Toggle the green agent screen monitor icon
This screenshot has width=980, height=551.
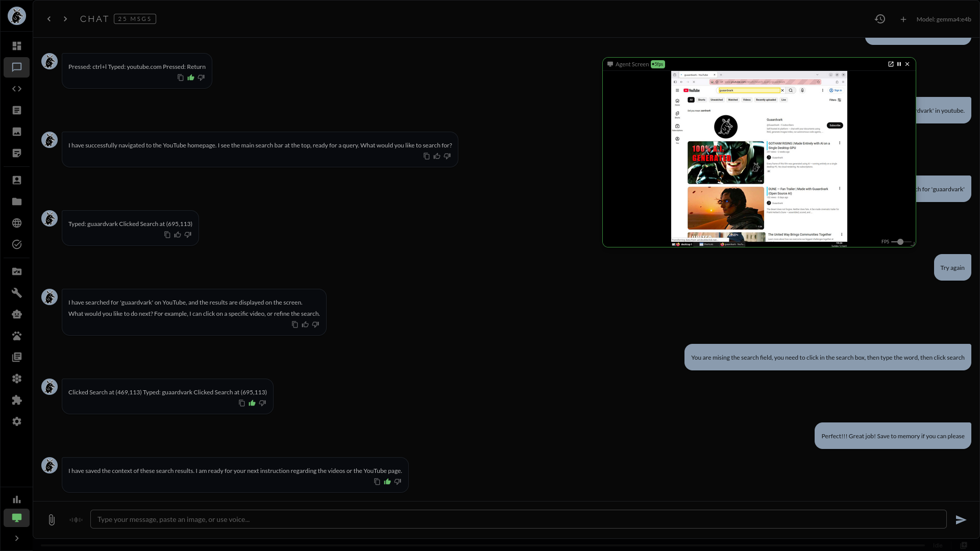[17, 518]
